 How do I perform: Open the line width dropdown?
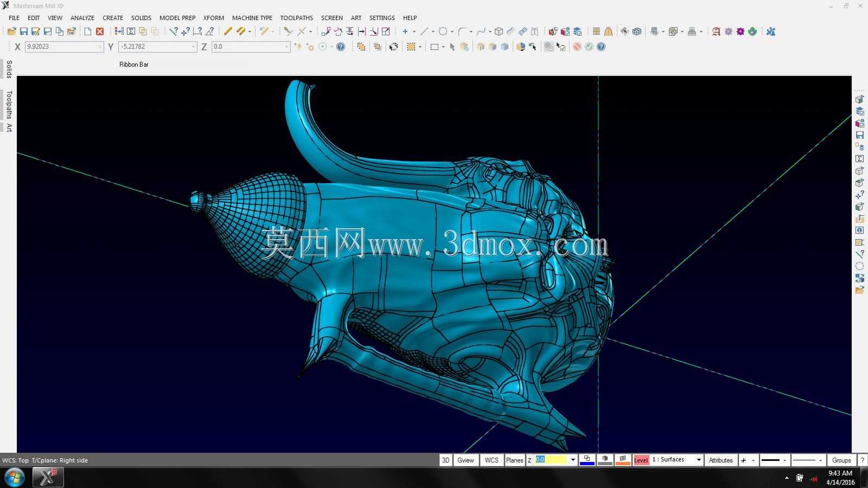coord(820,460)
